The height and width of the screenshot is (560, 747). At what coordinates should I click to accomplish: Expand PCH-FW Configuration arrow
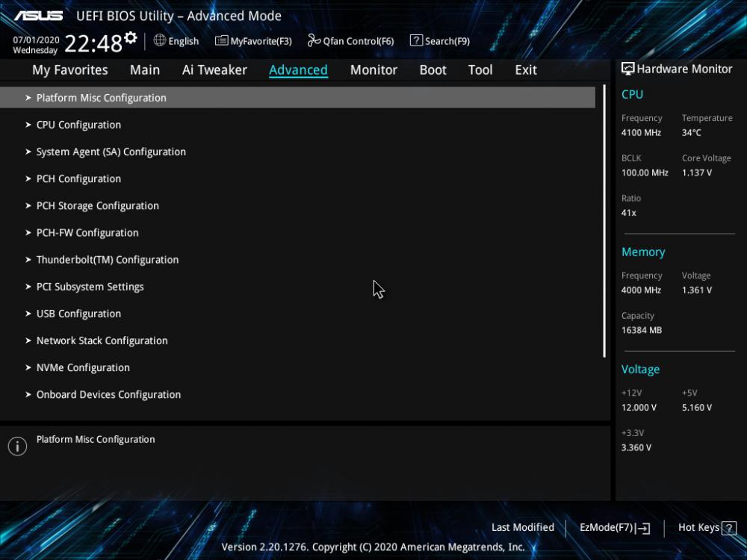[x=28, y=233]
